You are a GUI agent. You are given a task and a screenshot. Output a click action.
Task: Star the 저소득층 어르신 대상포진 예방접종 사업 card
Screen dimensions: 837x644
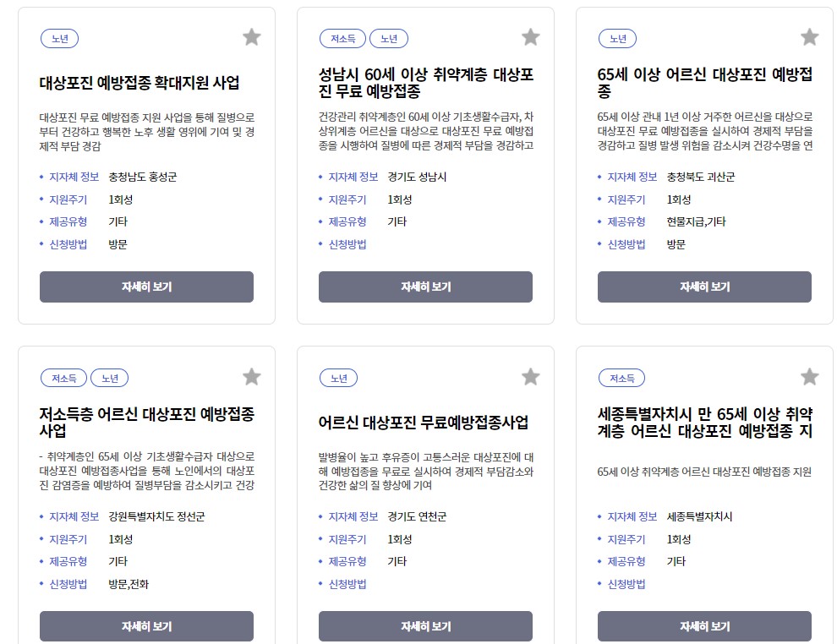coord(251,377)
